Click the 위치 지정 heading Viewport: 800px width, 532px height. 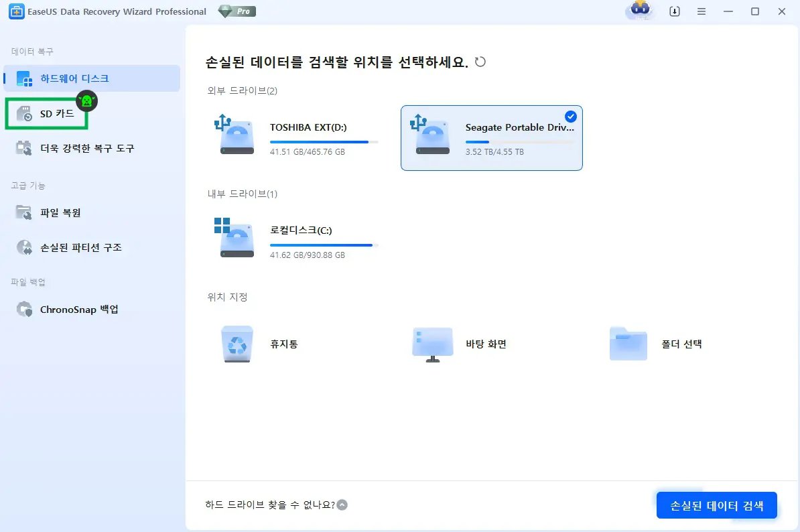(x=228, y=297)
